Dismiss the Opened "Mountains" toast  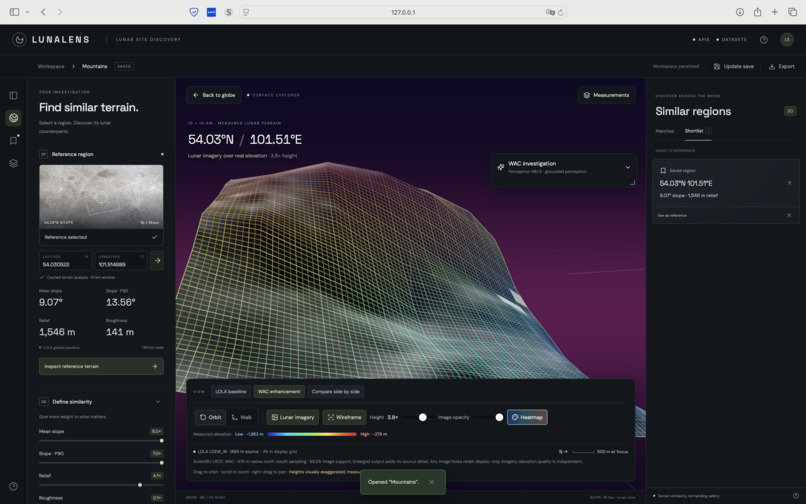point(431,482)
